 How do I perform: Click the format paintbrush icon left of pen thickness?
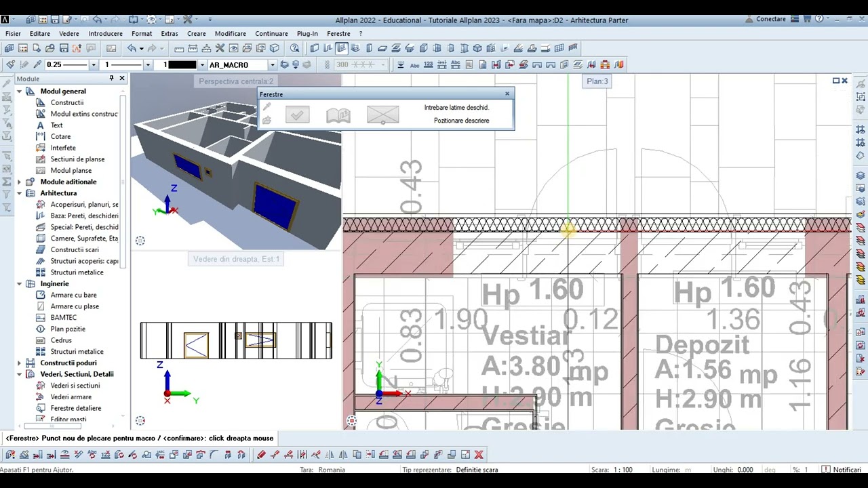(10, 64)
